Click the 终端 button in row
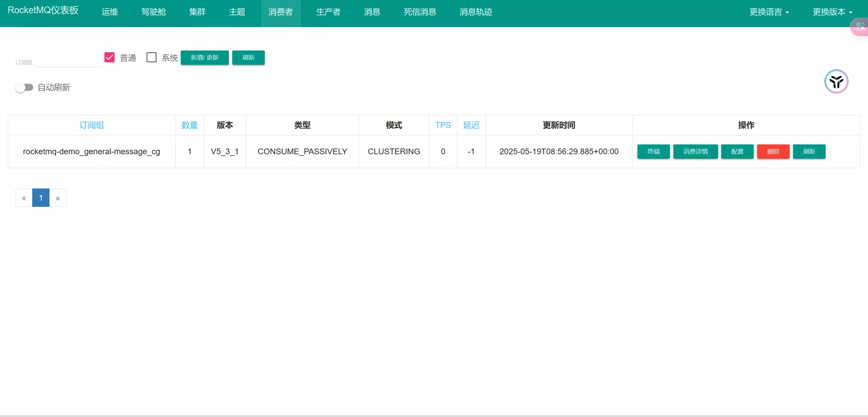 coord(653,152)
